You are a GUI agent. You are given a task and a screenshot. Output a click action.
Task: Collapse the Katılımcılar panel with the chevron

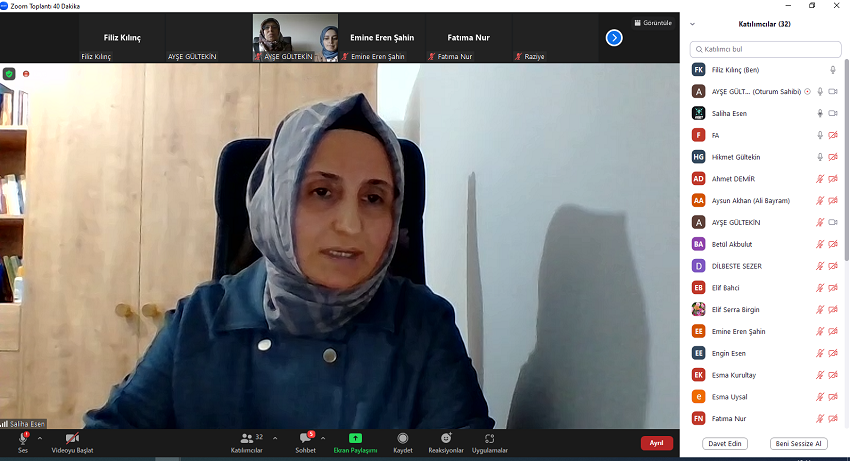click(x=693, y=24)
